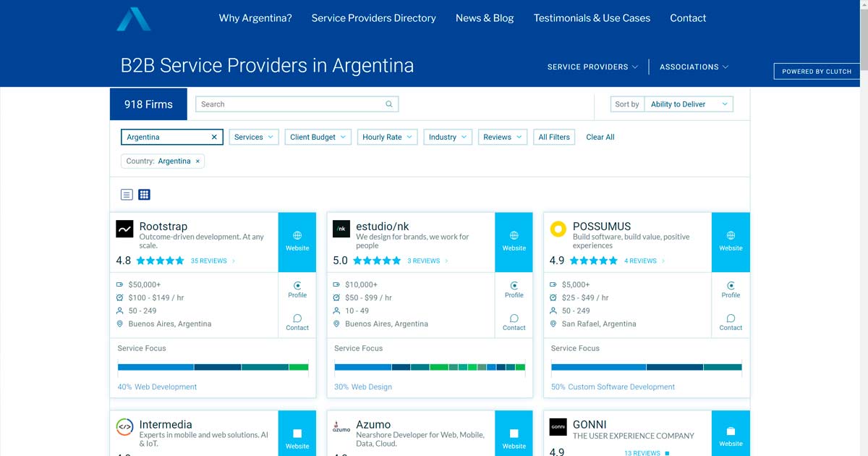The width and height of the screenshot is (868, 456).
Task: Click Clear All filters link
Action: coord(600,137)
